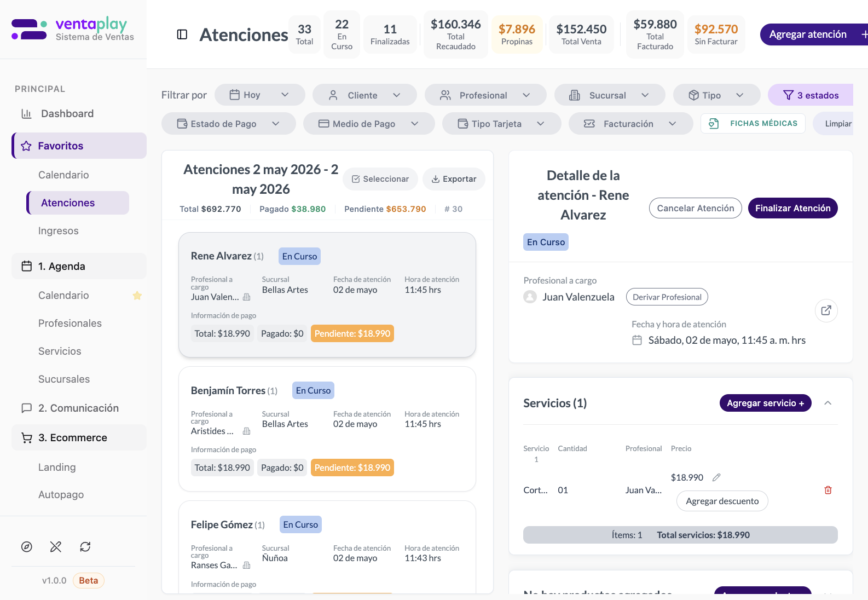Clear filters with Limpiar
The width and height of the screenshot is (868, 600).
(833, 123)
